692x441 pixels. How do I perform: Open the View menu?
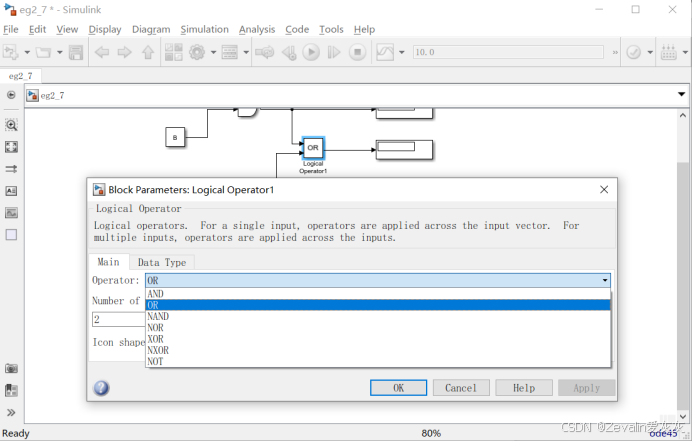67,30
